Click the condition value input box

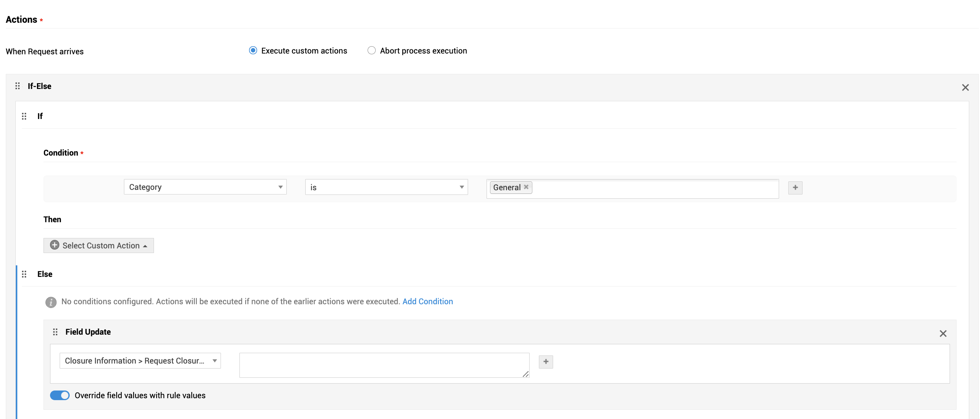coord(654,188)
